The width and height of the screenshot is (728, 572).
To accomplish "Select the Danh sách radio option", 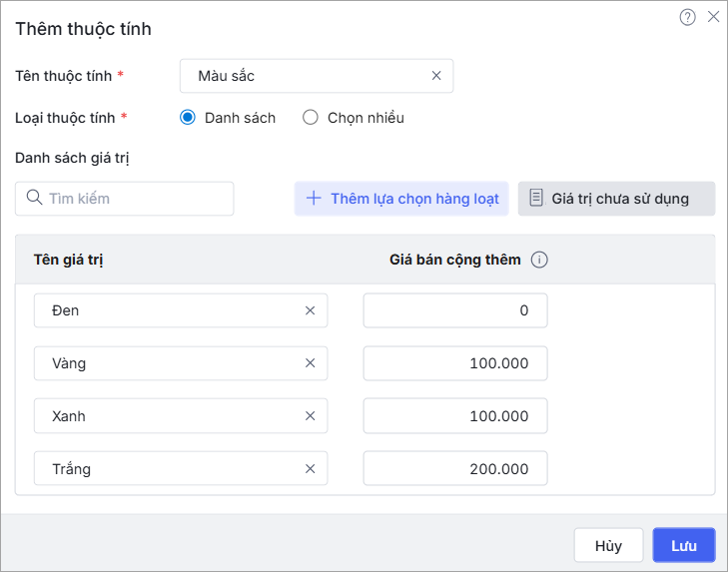I will coord(188,118).
